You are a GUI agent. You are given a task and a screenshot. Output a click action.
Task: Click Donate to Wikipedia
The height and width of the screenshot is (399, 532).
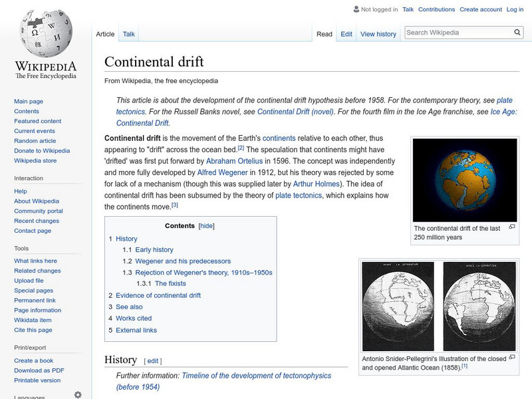42,151
